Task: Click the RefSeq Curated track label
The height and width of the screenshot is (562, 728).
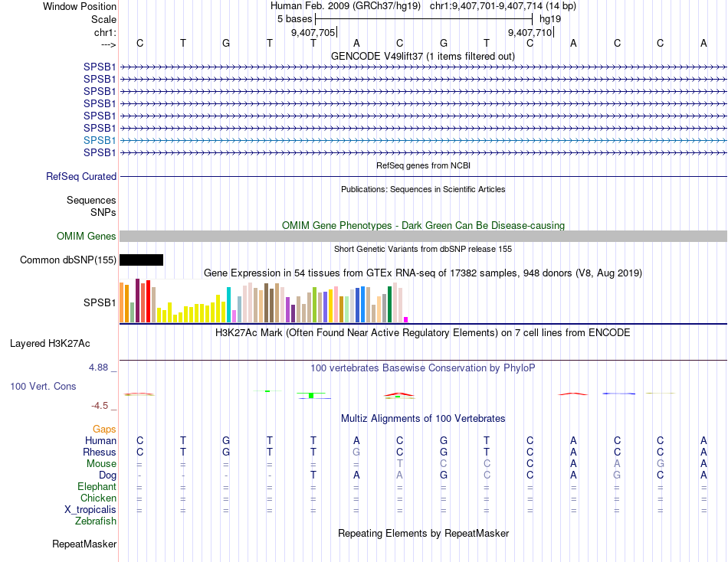Action: (x=81, y=176)
